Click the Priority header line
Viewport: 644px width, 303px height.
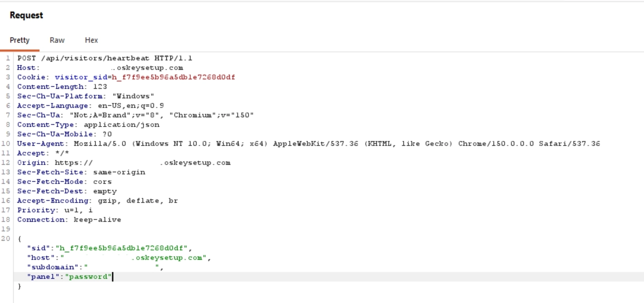click(55, 210)
